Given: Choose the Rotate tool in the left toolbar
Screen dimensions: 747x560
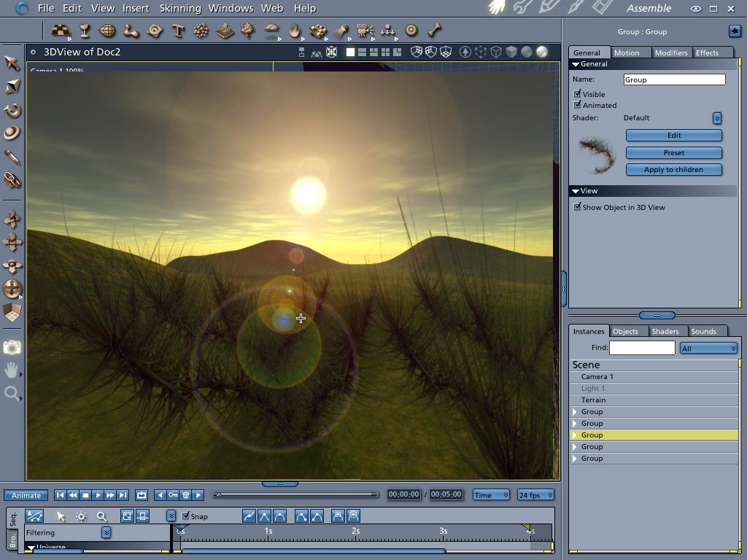Looking at the screenshot, I should pos(12,110).
